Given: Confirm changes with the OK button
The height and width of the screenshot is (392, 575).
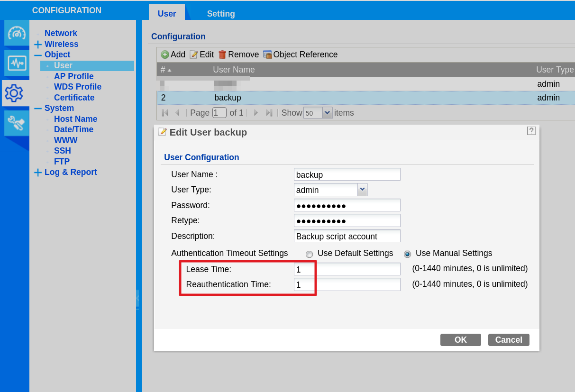Looking at the screenshot, I should coord(461,340).
